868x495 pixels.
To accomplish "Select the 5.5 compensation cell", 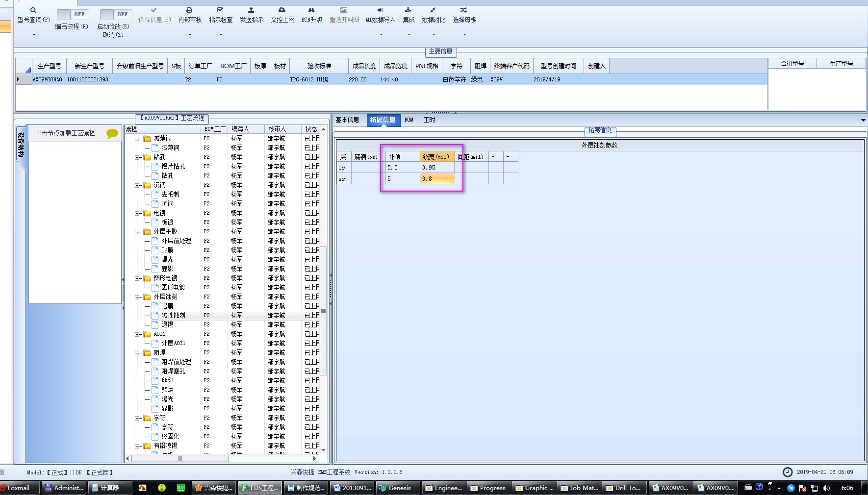I will [403, 168].
